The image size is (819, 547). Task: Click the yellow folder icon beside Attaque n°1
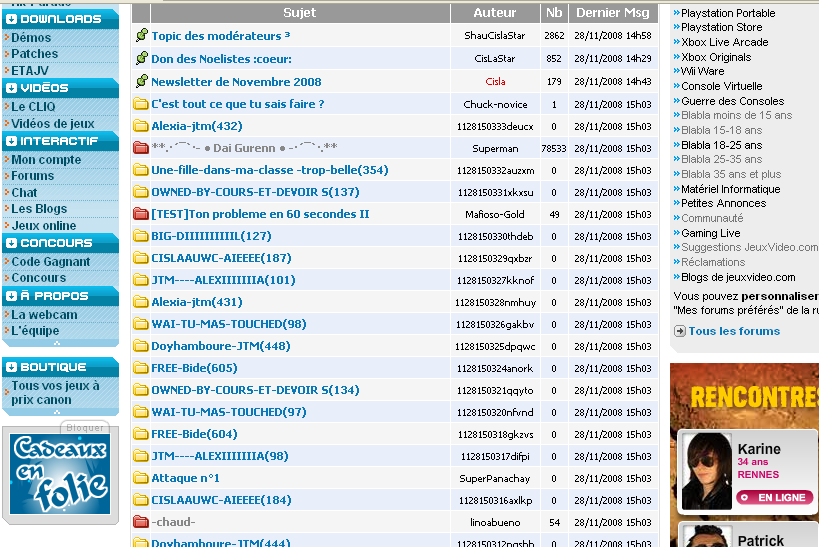tap(141, 478)
